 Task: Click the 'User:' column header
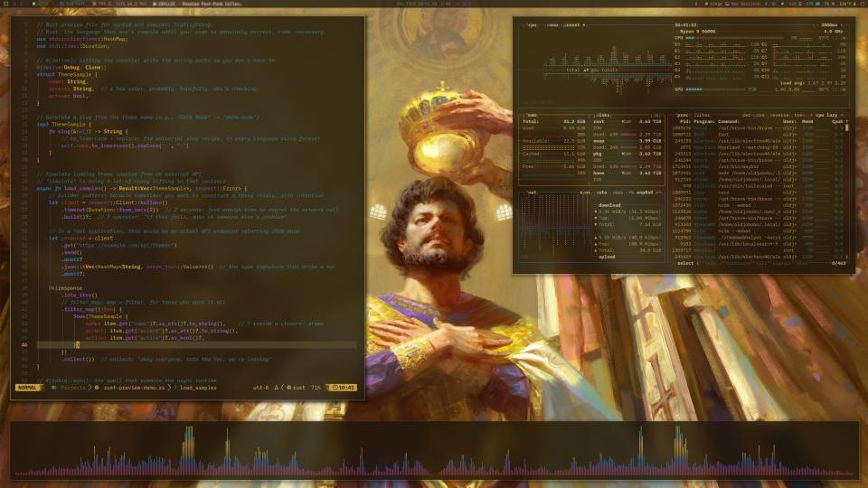(788, 121)
